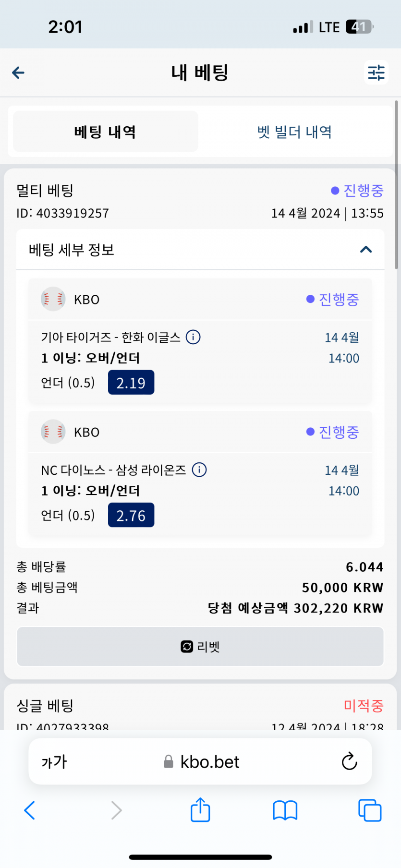The height and width of the screenshot is (868, 401).
Task: Tap the back arrow in the page header
Action: pyautogui.click(x=18, y=73)
